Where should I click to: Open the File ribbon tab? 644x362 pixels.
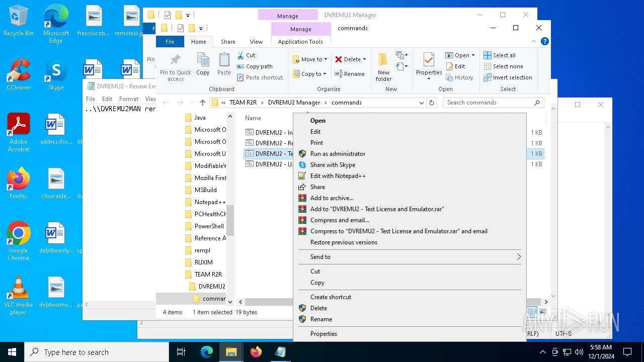[170, 42]
